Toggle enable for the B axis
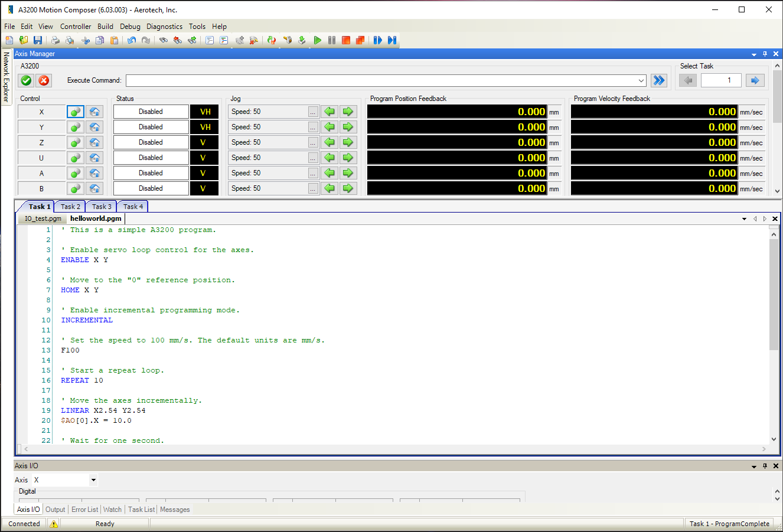This screenshot has width=783, height=532. (76, 188)
